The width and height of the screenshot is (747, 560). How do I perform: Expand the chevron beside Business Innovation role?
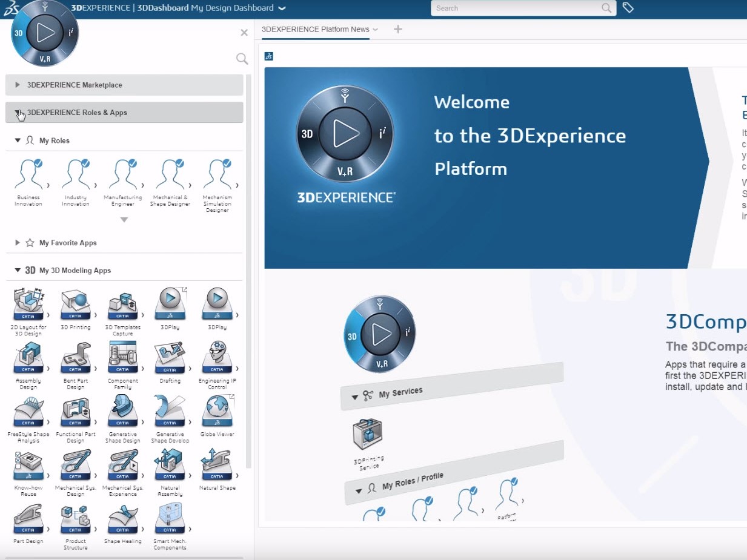48,185
